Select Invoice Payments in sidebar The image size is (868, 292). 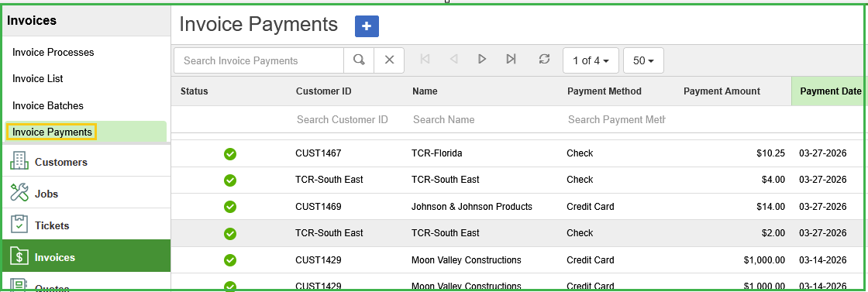(x=52, y=132)
